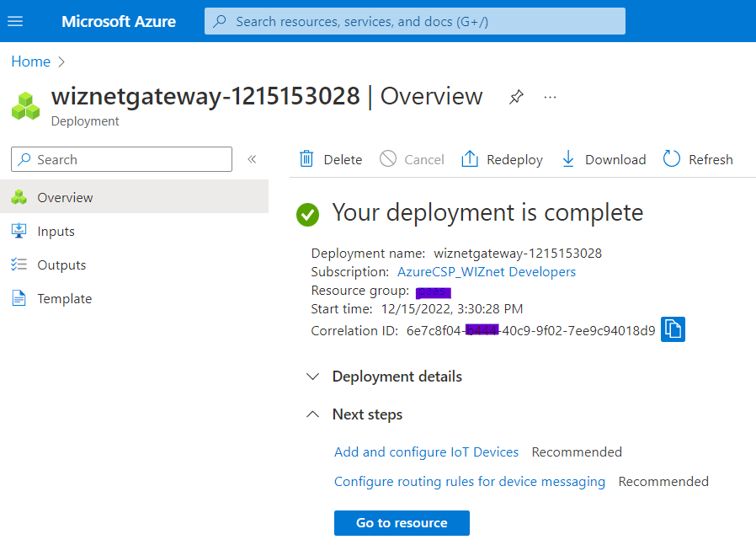The height and width of the screenshot is (545, 756).
Task: Select the Deployment name value text
Action: (518, 254)
